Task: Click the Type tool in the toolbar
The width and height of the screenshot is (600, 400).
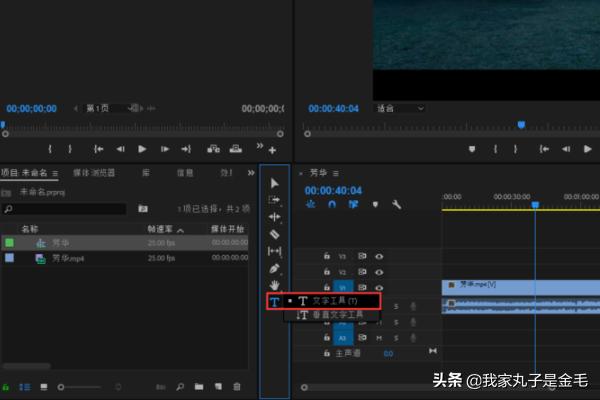Action: click(275, 301)
